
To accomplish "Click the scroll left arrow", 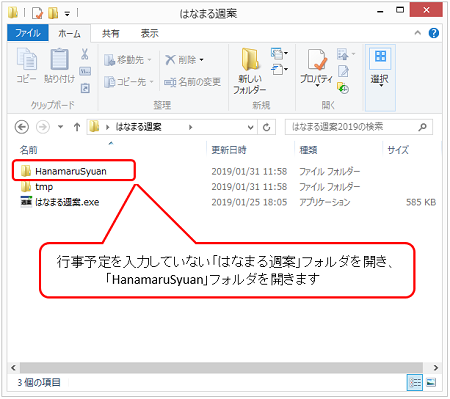I will pos(13,367).
